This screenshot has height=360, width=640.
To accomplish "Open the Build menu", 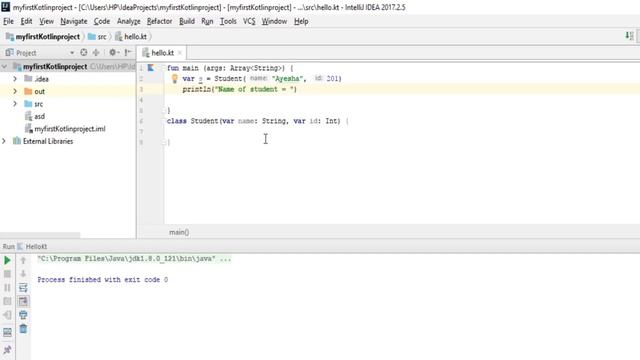I will point(187,21).
